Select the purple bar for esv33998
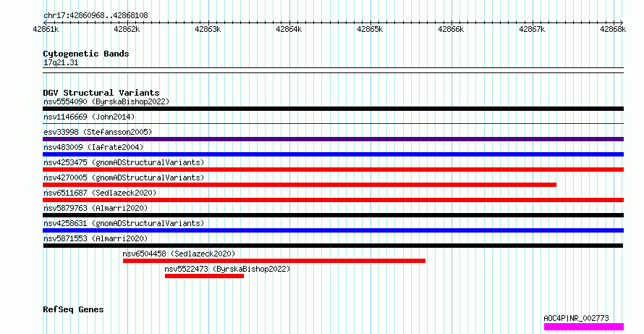 [333, 139]
